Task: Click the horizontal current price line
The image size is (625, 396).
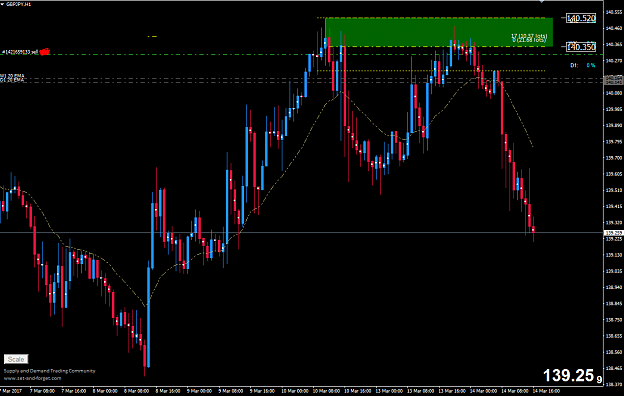Action: (302, 232)
